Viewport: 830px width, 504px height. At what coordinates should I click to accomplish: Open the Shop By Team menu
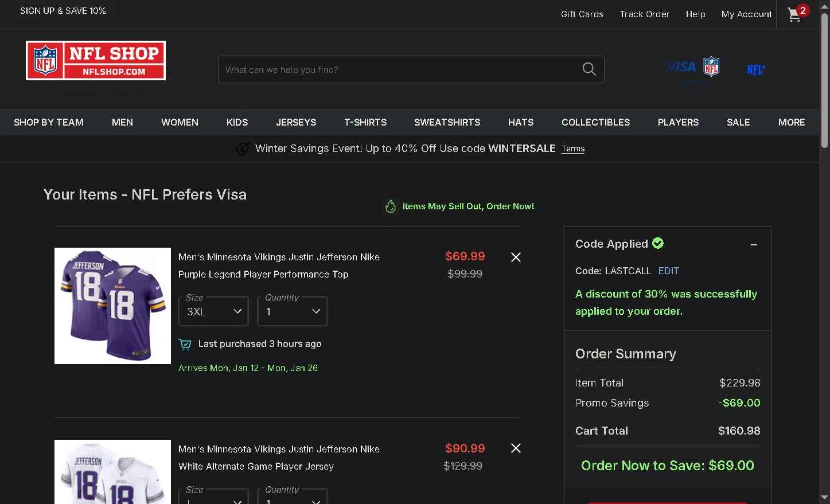click(x=49, y=122)
